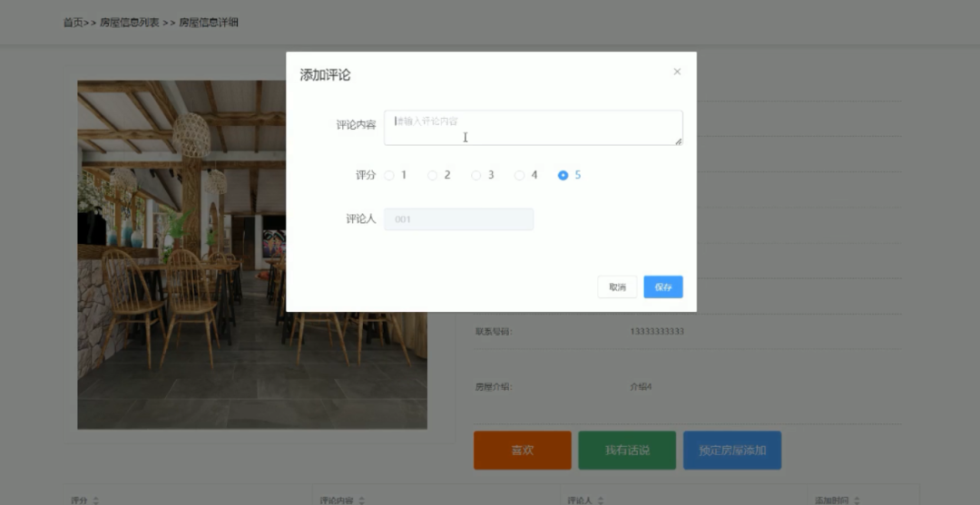
Task: Click the green 我有话说 button
Action: [x=627, y=450]
